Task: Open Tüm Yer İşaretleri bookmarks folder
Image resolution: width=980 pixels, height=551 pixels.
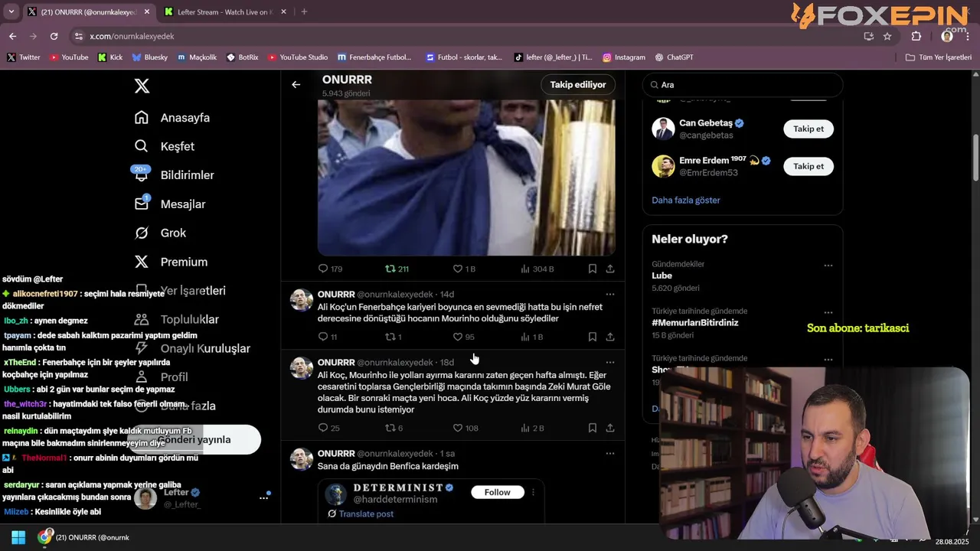Action: click(x=939, y=57)
